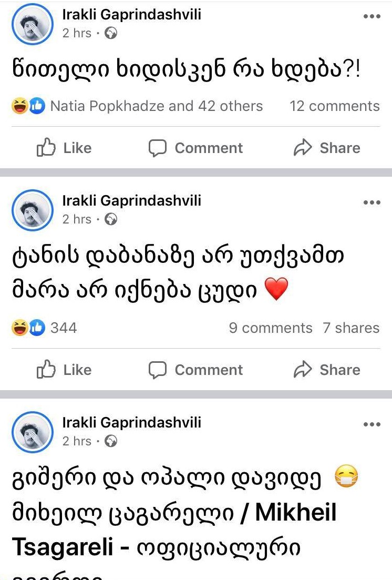Show the 344 reactions on second post
This screenshot has height=580, width=392.
[63, 328]
